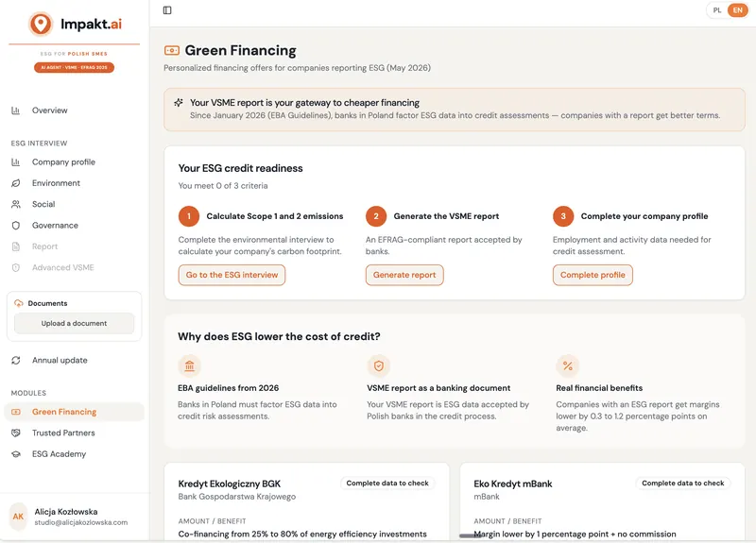Screen dimensions: 756x543
Task: Open the Social interview section
Action: [x=75, y=204]
